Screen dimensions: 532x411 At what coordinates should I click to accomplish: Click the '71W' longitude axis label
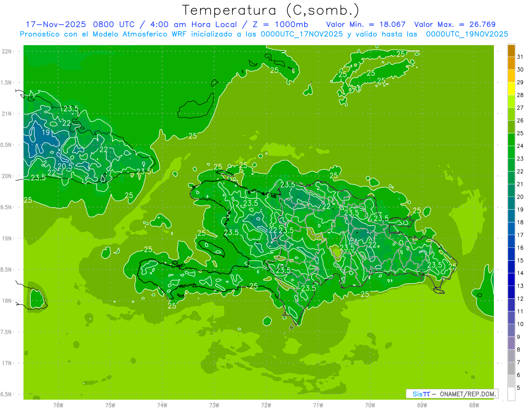pyautogui.click(x=318, y=405)
